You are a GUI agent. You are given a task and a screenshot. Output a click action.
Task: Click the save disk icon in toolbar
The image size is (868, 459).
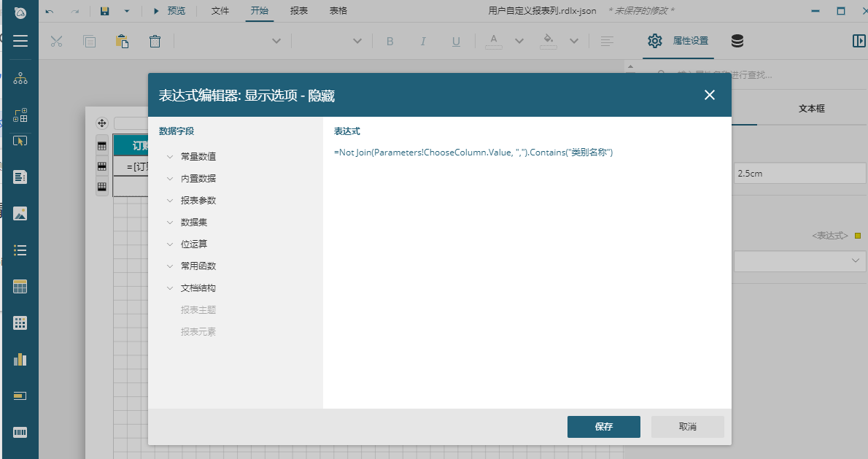tap(104, 11)
